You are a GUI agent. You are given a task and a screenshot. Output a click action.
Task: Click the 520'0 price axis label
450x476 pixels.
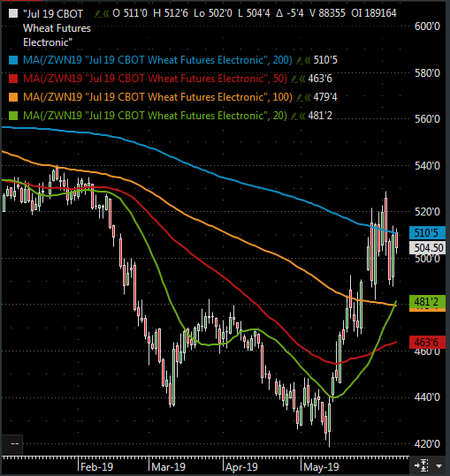click(x=427, y=212)
